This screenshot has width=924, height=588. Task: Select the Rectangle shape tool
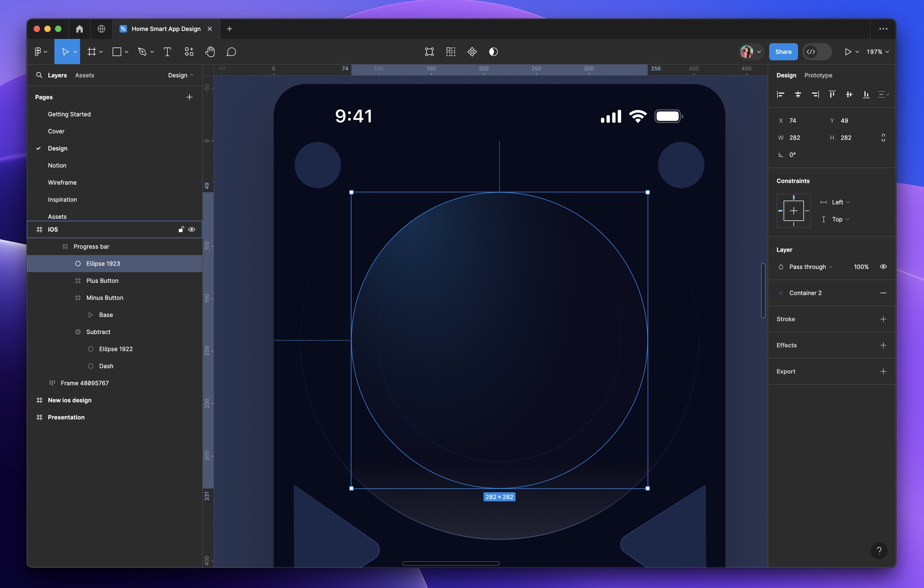coord(117,51)
